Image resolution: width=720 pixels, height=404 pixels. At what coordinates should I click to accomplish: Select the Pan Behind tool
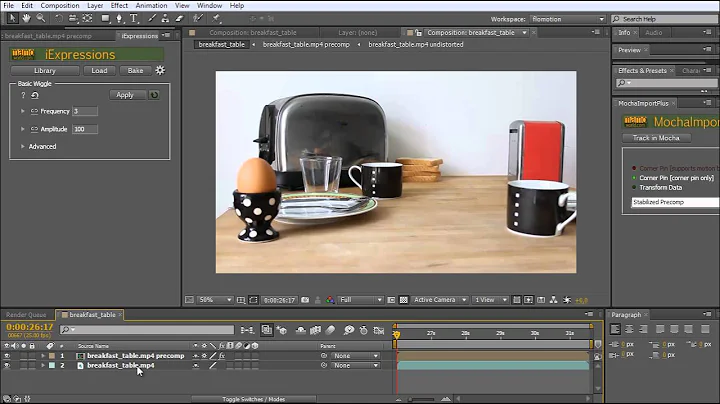point(87,18)
